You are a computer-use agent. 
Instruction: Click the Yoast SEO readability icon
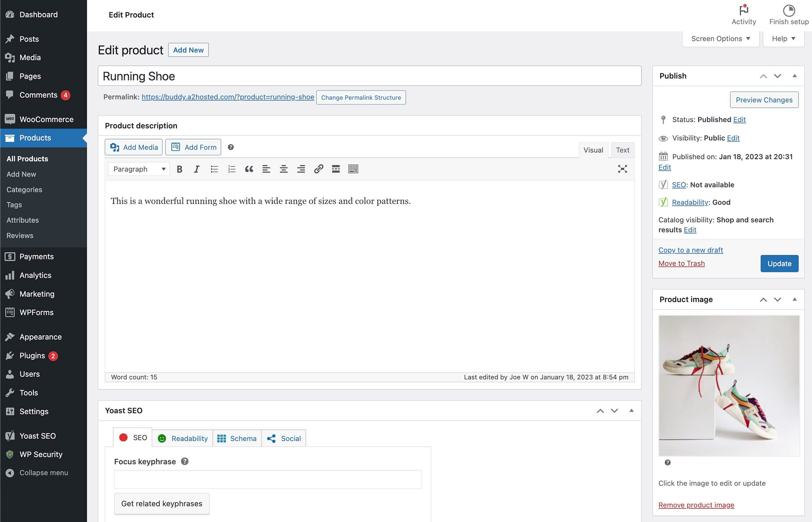tap(162, 438)
